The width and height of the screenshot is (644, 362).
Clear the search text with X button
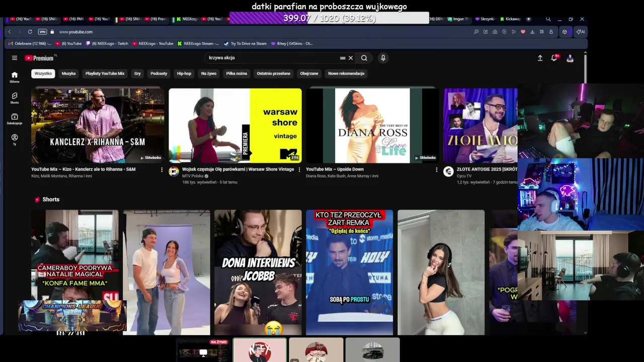(x=351, y=58)
